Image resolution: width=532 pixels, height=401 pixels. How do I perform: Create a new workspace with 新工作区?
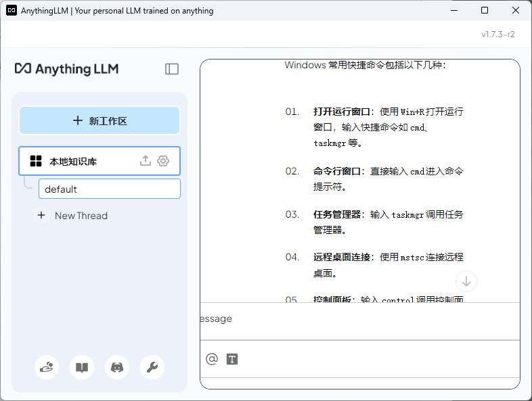(99, 120)
